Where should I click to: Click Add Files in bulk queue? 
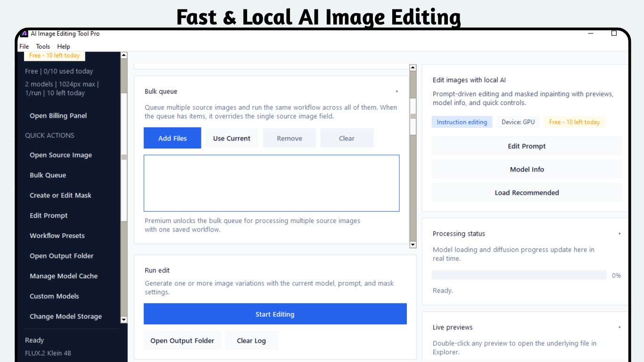coord(173,138)
